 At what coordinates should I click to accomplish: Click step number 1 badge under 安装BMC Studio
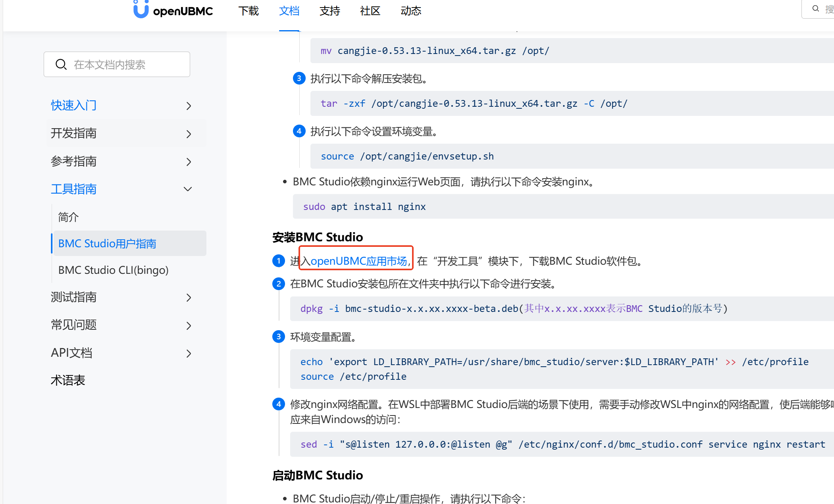279,261
